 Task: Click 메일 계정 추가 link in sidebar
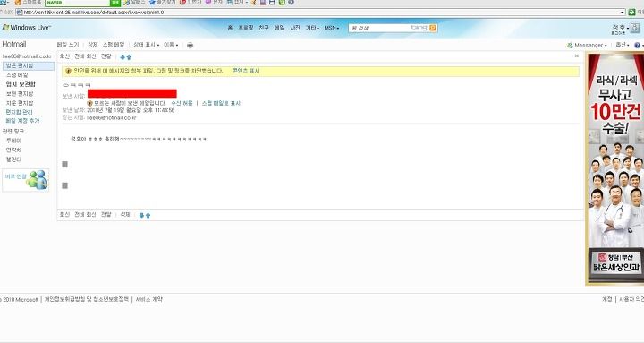pos(22,121)
